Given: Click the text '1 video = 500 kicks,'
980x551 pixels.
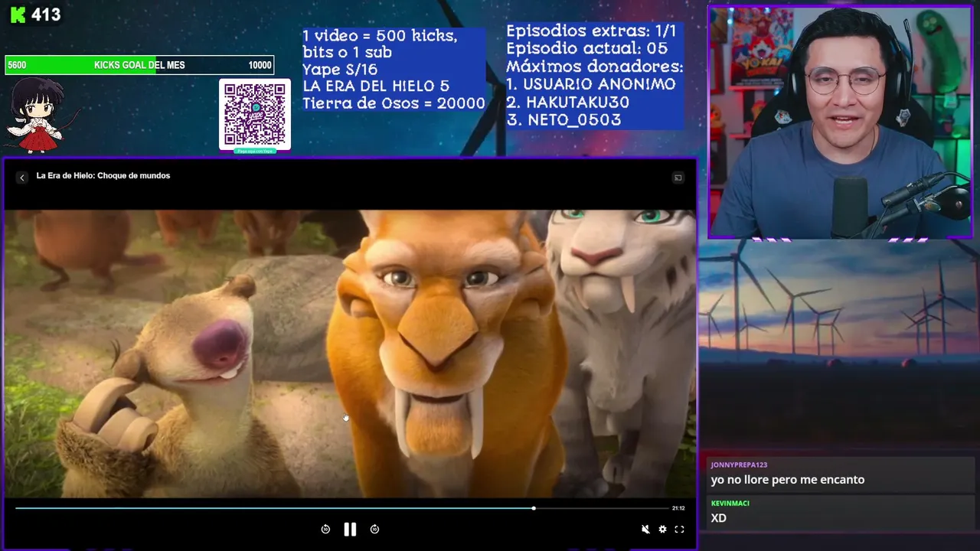Looking at the screenshot, I should [380, 36].
